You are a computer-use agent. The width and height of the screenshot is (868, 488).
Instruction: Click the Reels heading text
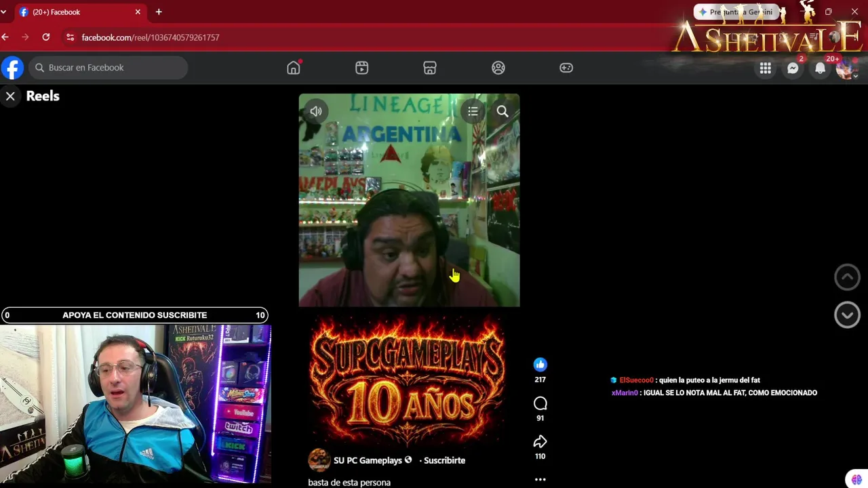(43, 96)
